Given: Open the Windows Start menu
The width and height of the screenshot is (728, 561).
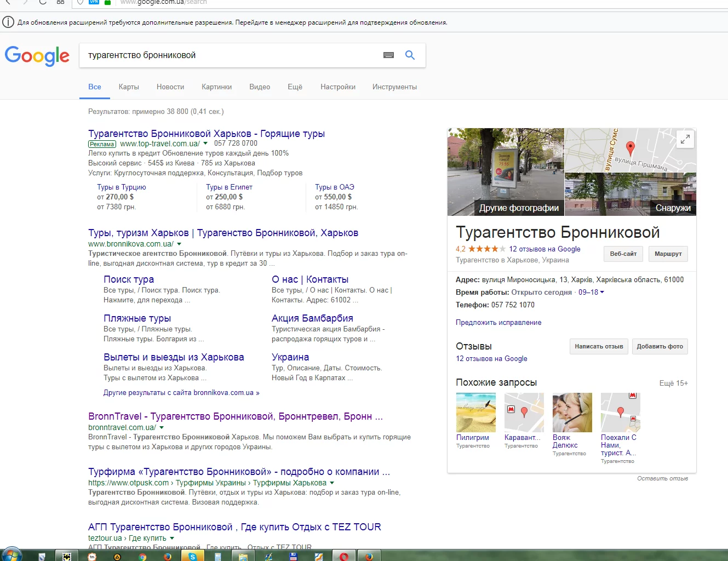Looking at the screenshot, I should tap(11, 556).
